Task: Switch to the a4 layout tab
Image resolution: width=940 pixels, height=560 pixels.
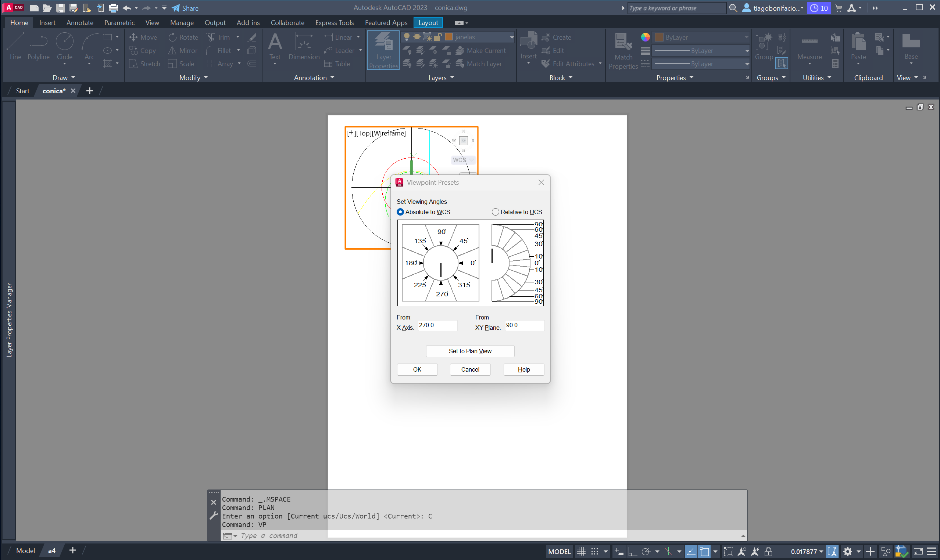Action: (52, 550)
